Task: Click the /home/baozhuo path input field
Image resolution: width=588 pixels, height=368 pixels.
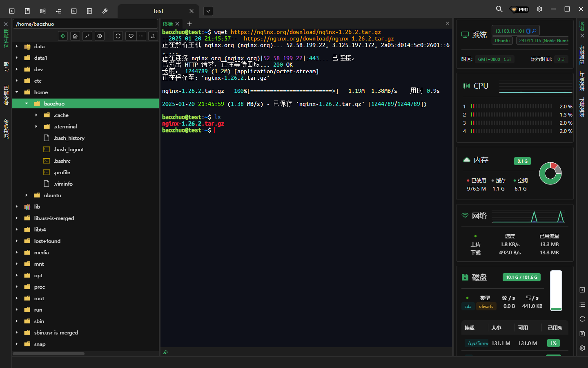Action: tap(85, 24)
